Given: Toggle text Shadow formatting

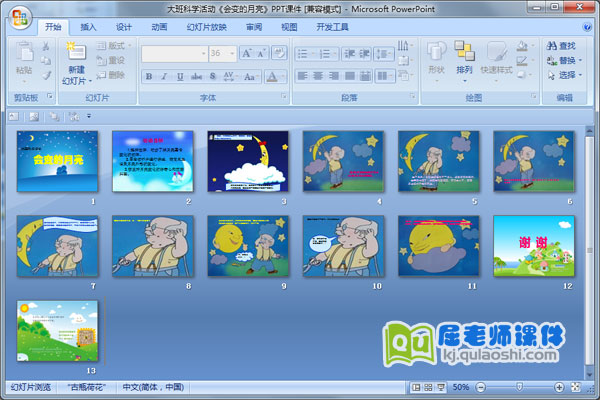Looking at the screenshot, I should 213,77.
